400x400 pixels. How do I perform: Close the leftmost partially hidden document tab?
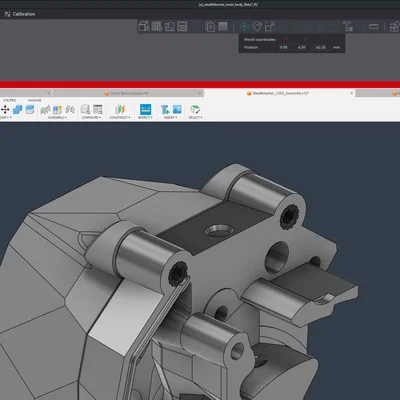click(48, 93)
